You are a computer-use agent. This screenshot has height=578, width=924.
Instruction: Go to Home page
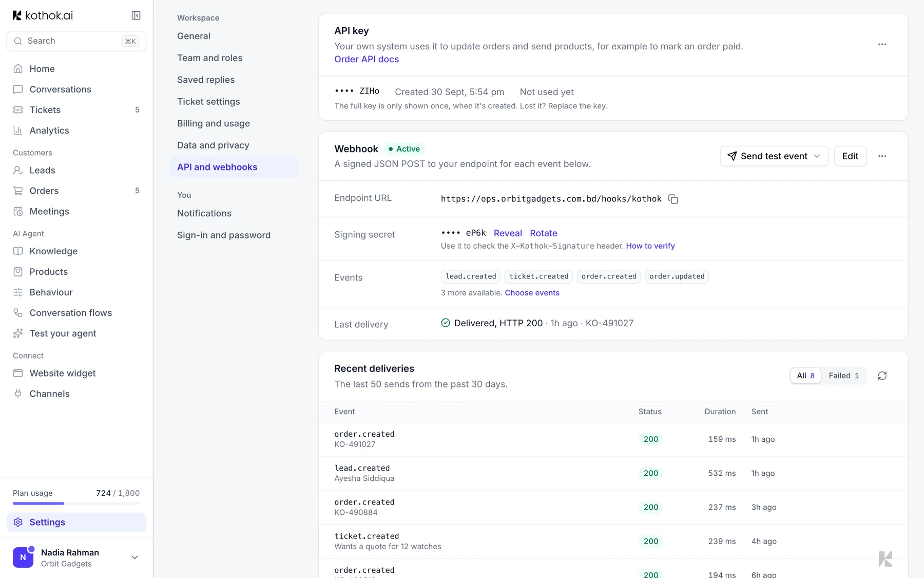[76, 69]
